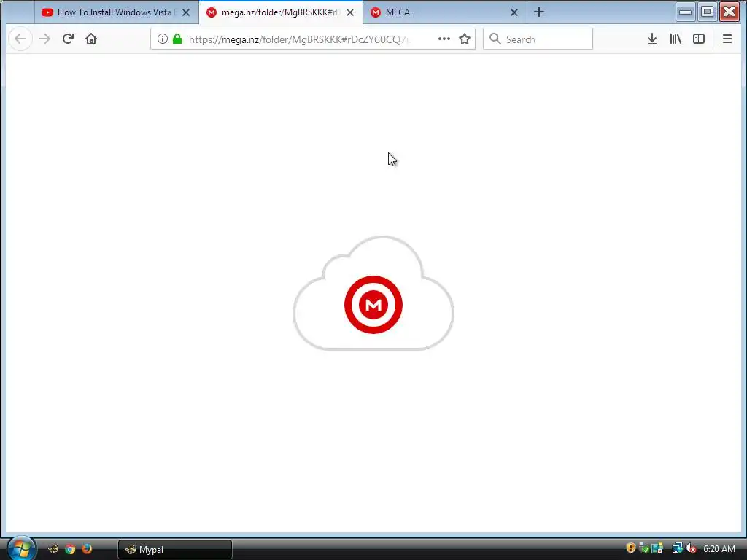Bookmark this page with the star
The width and height of the screenshot is (747, 560).
[x=465, y=39]
